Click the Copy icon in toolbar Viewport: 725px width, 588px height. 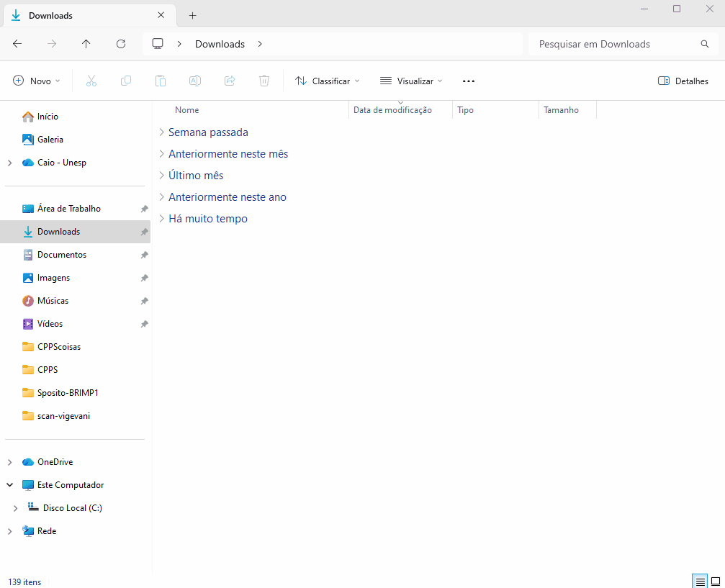(x=126, y=81)
